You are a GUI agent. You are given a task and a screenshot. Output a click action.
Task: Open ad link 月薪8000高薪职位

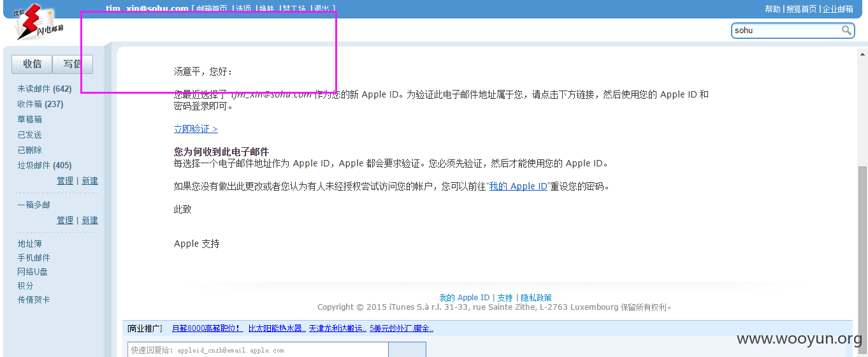coord(208,328)
